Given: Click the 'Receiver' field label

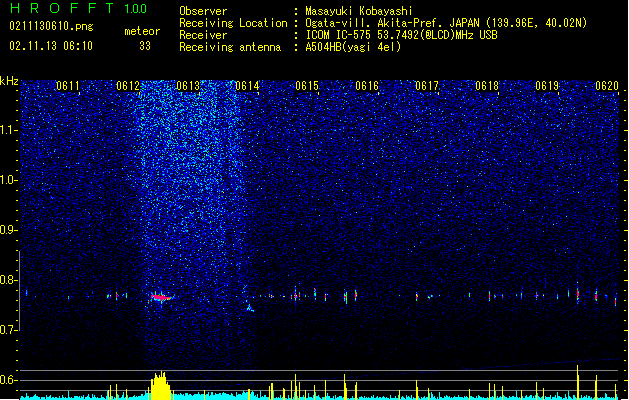Looking at the screenshot, I should [203, 35].
